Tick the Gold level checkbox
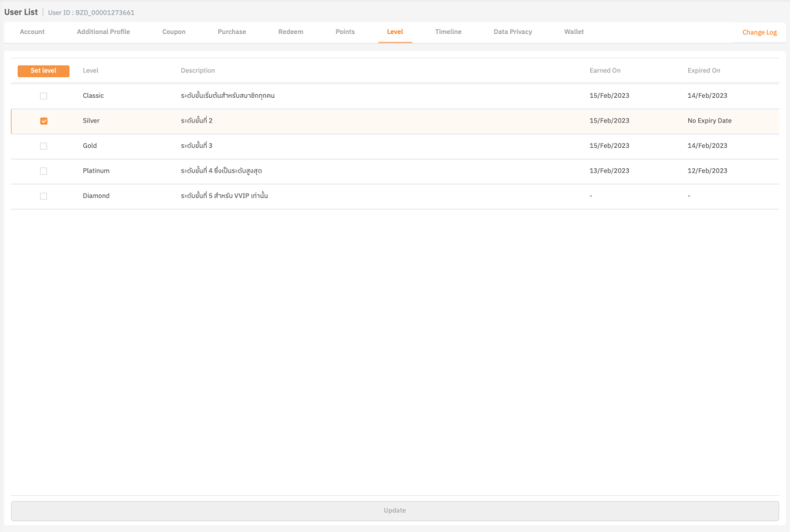This screenshot has height=532, width=790. tap(43, 146)
